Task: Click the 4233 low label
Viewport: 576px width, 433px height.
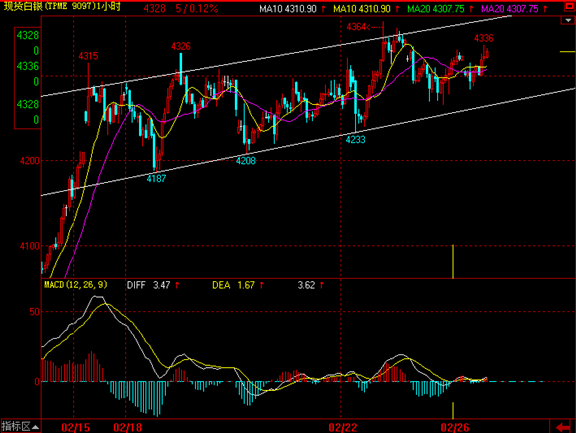Action: [x=355, y=140]
